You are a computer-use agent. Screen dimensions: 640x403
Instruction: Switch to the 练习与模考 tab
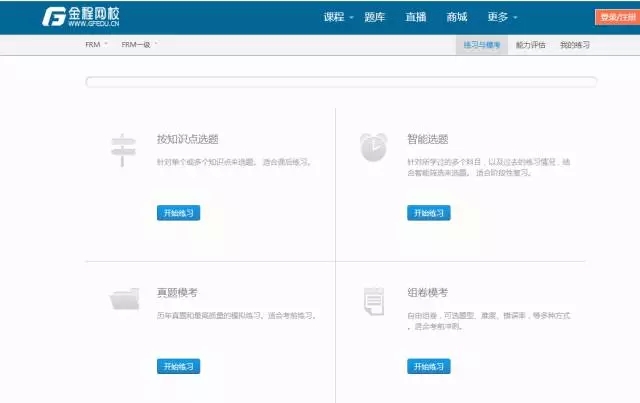(482, 45)
